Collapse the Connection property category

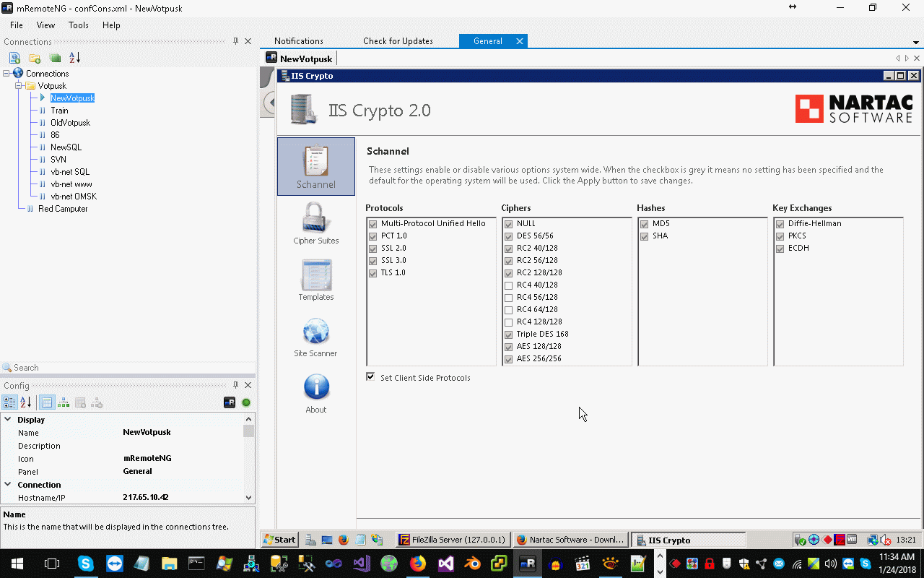8,484
